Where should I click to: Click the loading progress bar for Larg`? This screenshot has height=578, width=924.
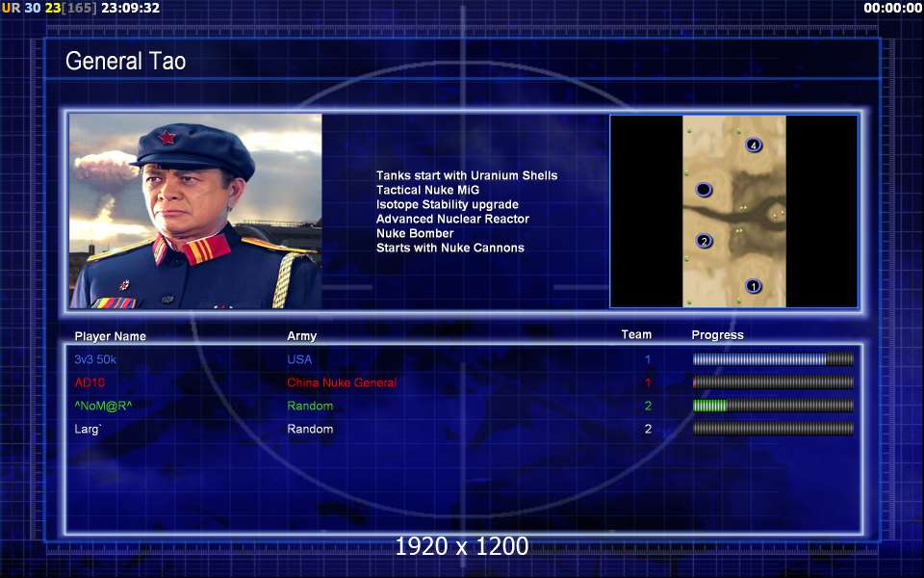pos(773,428)
